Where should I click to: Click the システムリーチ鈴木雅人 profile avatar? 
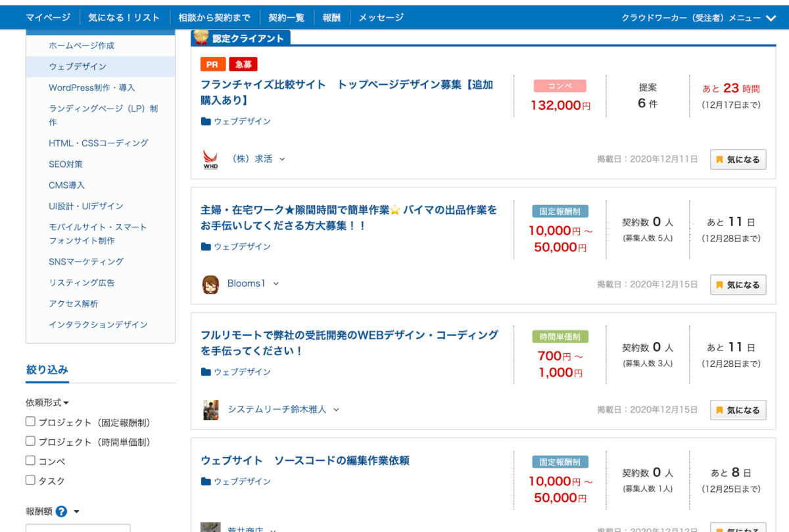(210, 410)
